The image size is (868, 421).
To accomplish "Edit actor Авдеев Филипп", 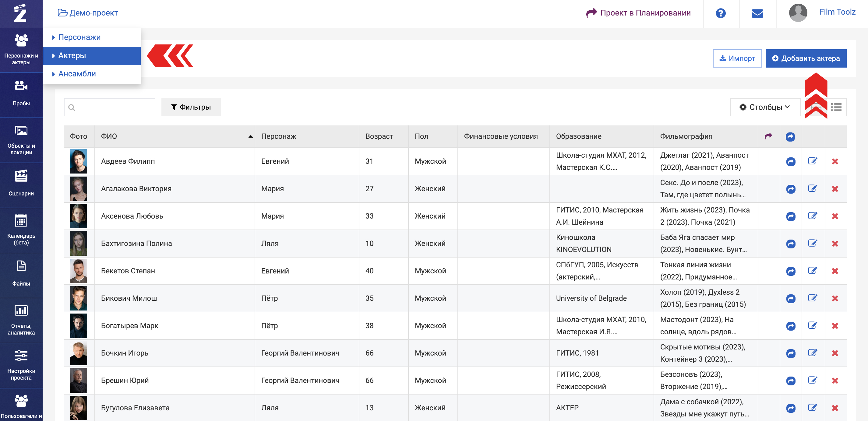I will 812,161.
